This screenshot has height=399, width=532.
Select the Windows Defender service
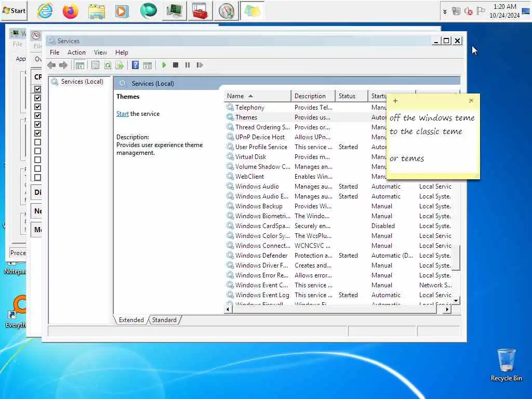(338, 256)
